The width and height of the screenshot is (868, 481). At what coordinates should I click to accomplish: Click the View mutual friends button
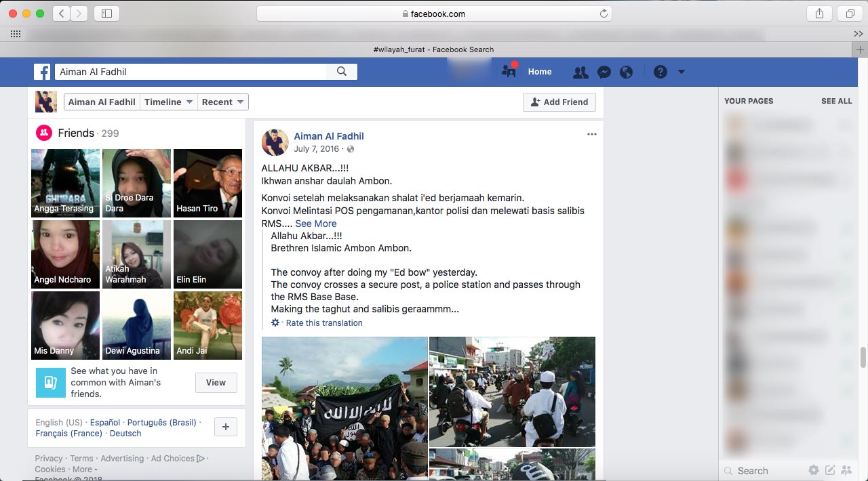pyautogui.click(x=216, y=383)
